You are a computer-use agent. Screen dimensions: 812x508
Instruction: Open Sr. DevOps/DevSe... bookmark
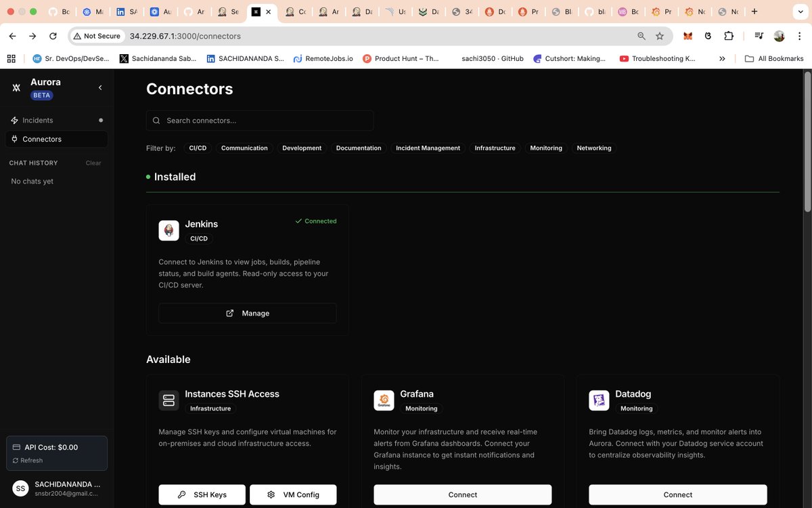point(71,59)
